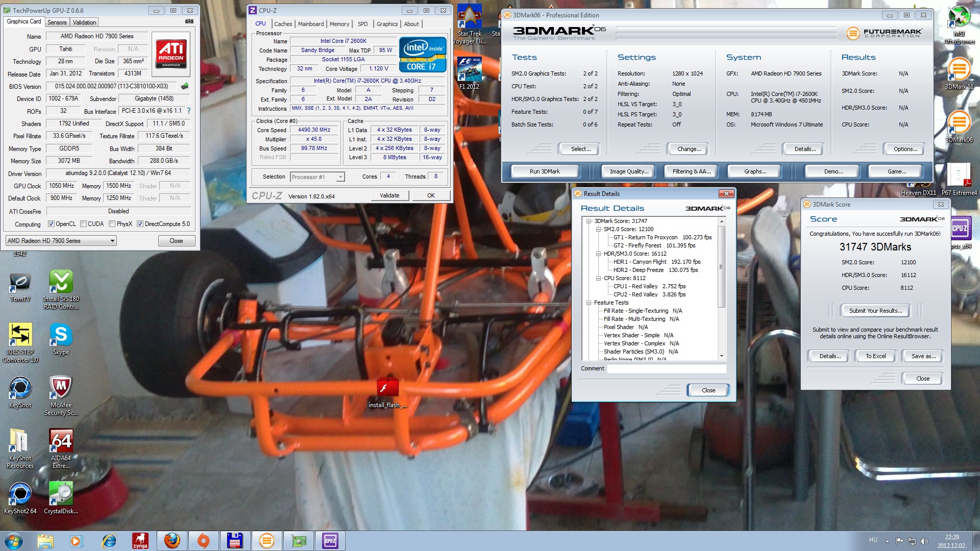Open Firefox from taskbar
980x551 pixels.
tap(172, 541)
